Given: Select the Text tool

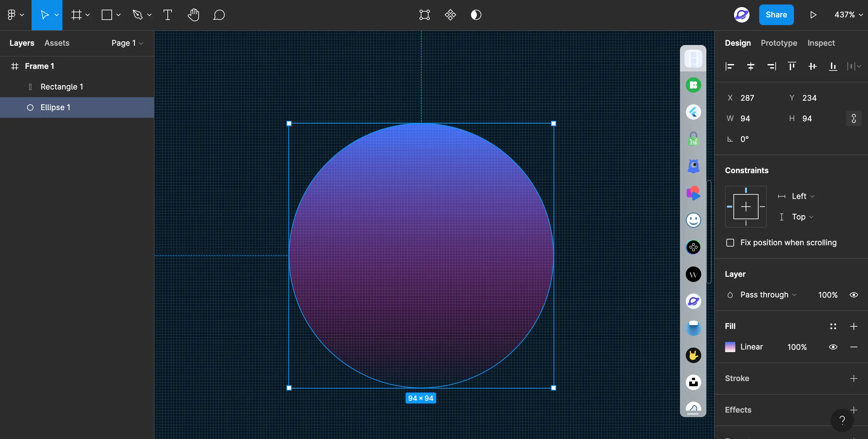Looking at the screenshot, I should [167, 15].
